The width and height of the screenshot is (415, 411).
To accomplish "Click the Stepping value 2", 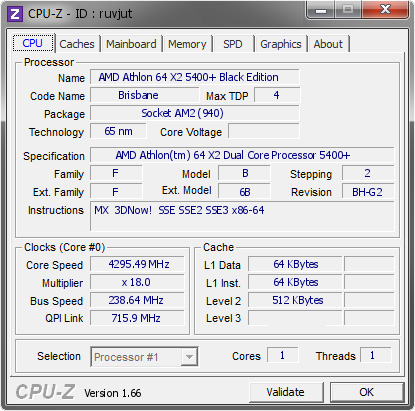I will pos(368,173).
